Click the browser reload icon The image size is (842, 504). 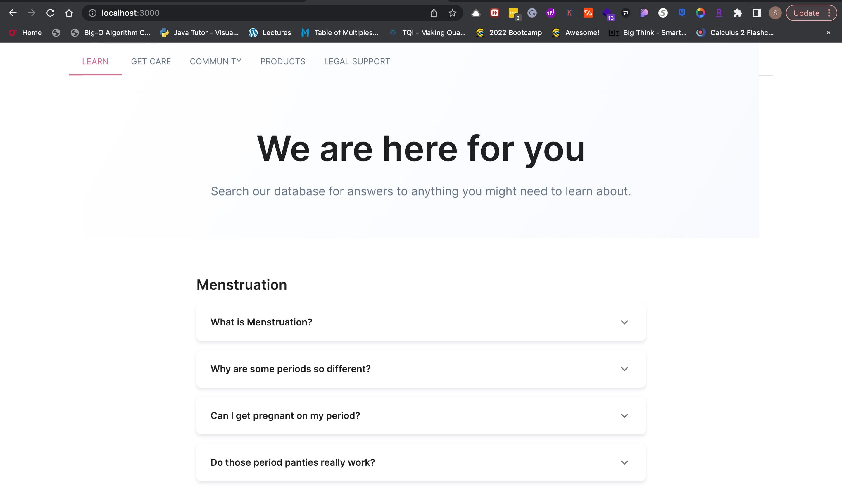50,13
